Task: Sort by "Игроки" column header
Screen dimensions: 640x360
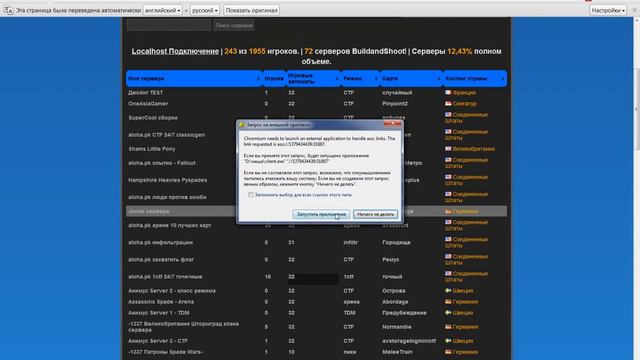Action: click(x=274, y=78)
